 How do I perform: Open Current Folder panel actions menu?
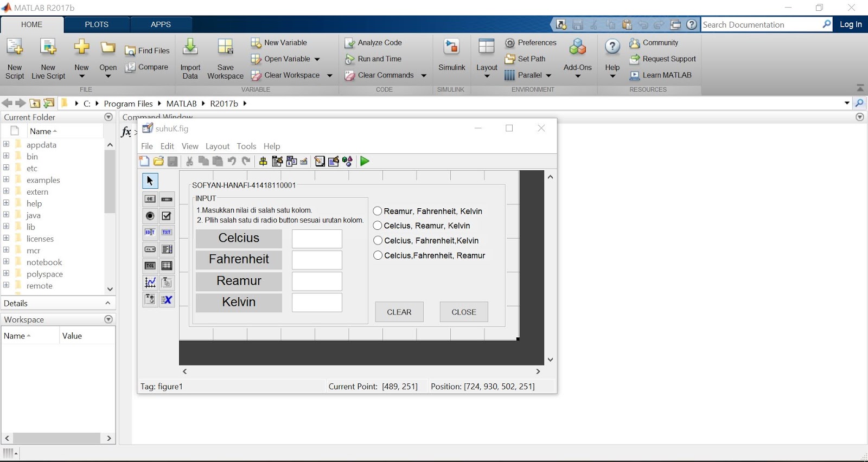pyautogui.click(x=108, y=117)
